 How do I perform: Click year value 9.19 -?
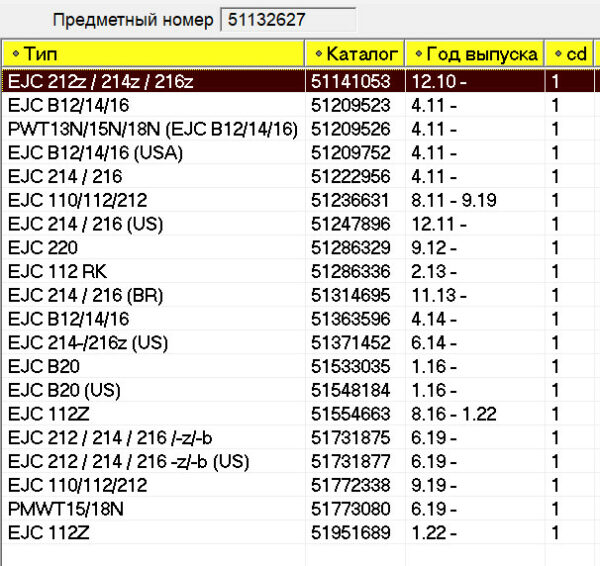point(434,485)
